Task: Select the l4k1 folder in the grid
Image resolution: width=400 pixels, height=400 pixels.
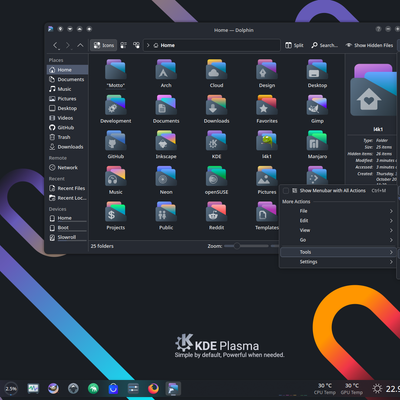Action: [267, 144]
